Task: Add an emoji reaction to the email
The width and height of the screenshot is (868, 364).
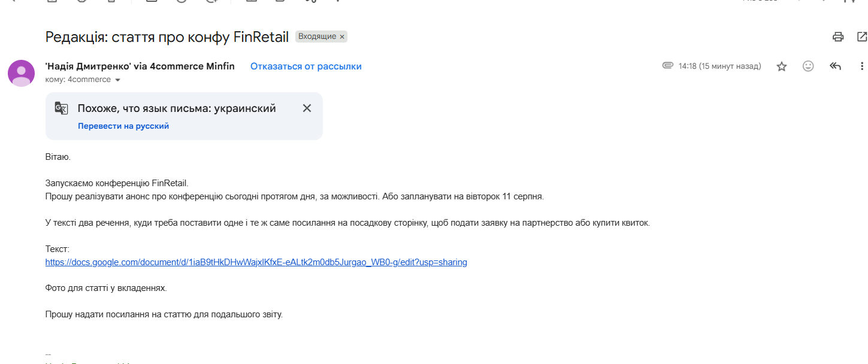Action: click(x=808, y=66)
